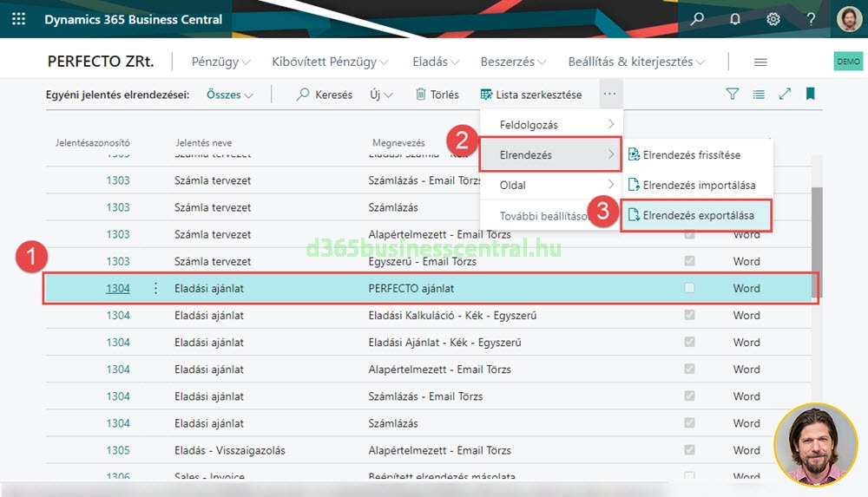This screenshot has width=868, height=497.
Task: Open the row options three-dot menu
Action: pos(156,288)
